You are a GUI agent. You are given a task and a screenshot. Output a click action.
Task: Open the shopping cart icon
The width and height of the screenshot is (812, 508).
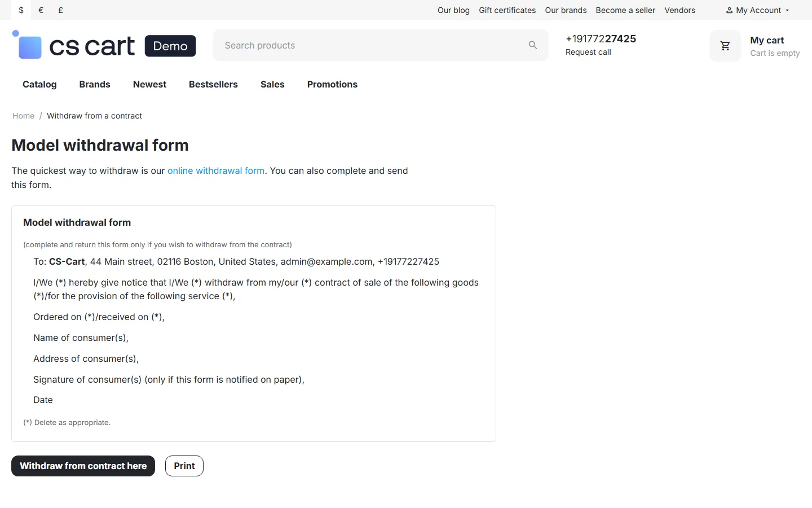pyautogui.click(x=725, y=46)
